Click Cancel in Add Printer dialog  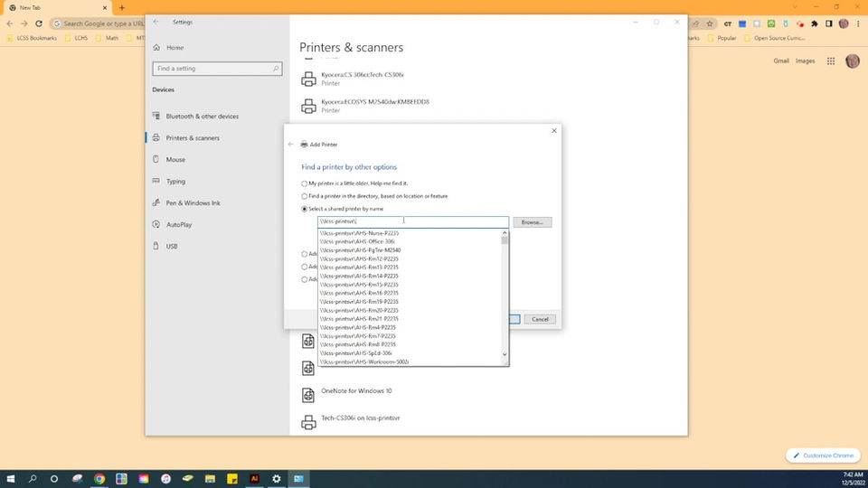(540, 319)
